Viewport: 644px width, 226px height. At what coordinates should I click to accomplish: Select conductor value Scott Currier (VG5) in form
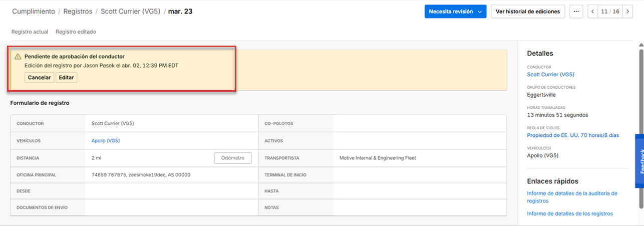113,123
